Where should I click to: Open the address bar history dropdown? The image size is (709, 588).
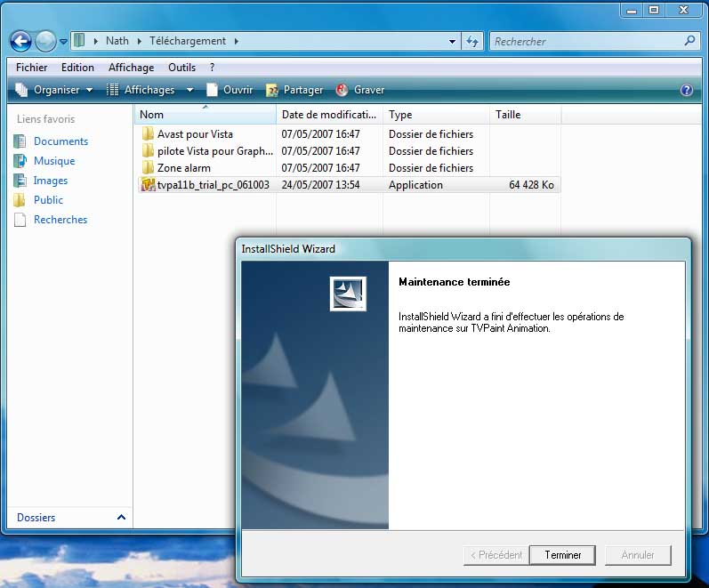tap(452, 42)
